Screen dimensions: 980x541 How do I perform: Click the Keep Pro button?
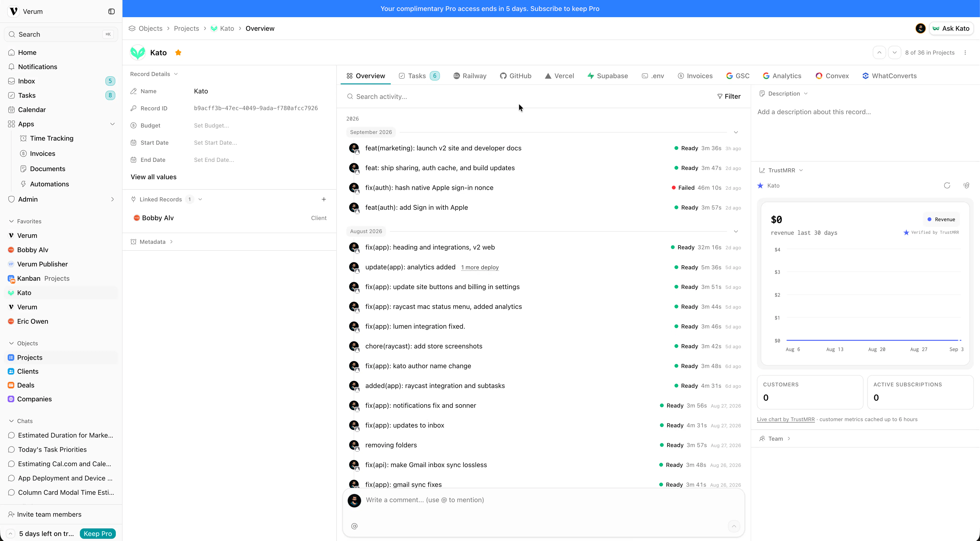[x=97, y=533]
